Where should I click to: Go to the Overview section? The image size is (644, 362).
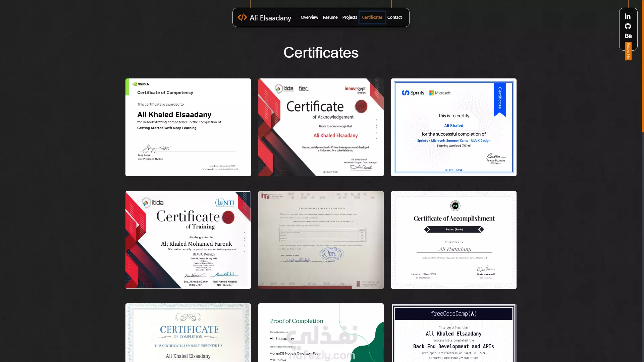pos(309,17)
